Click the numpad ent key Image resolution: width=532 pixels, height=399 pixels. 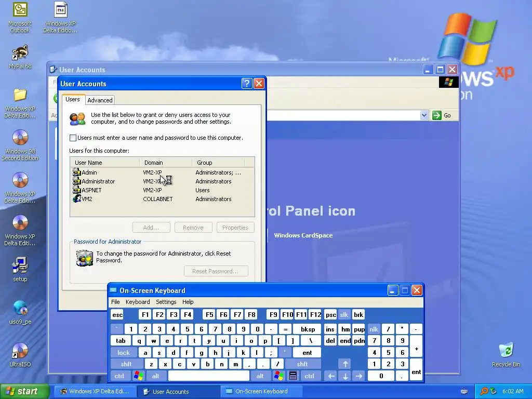click(x=416, y=370)
